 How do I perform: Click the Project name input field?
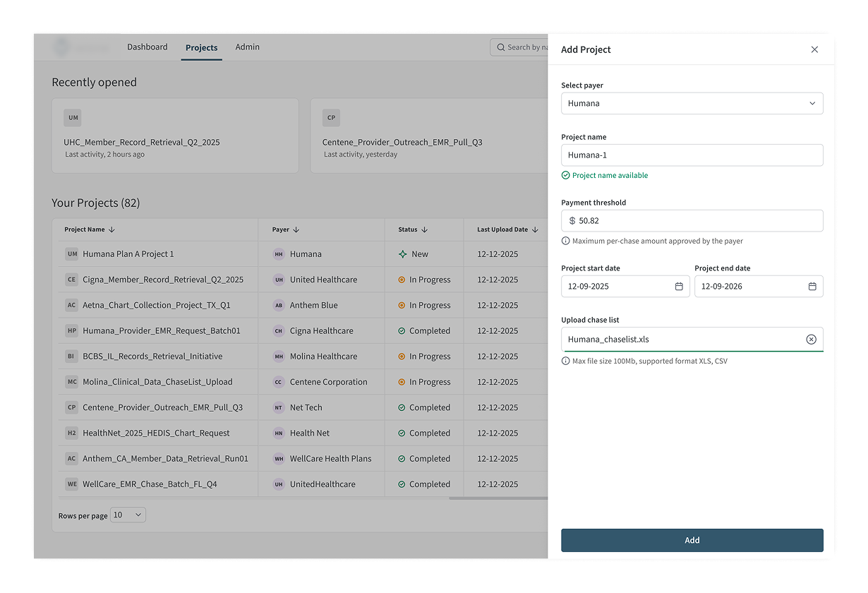coord(692,155)
